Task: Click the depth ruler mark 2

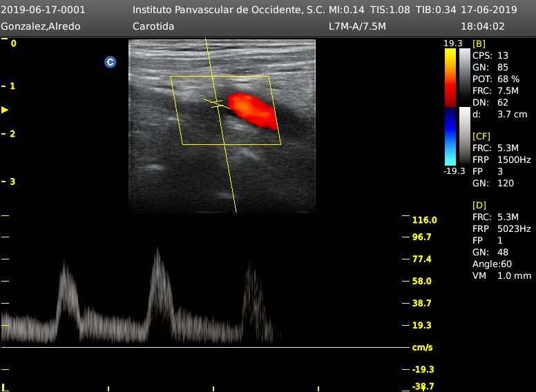Action: point(12,134)
